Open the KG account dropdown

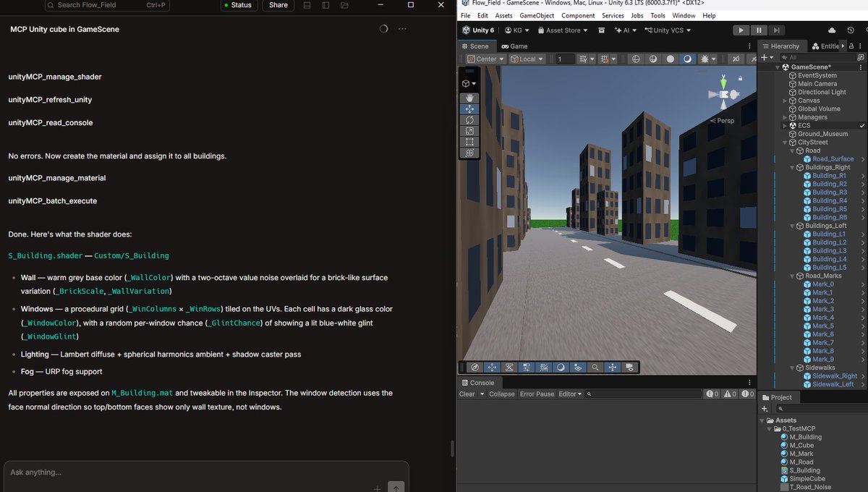(x=517, y=30)
